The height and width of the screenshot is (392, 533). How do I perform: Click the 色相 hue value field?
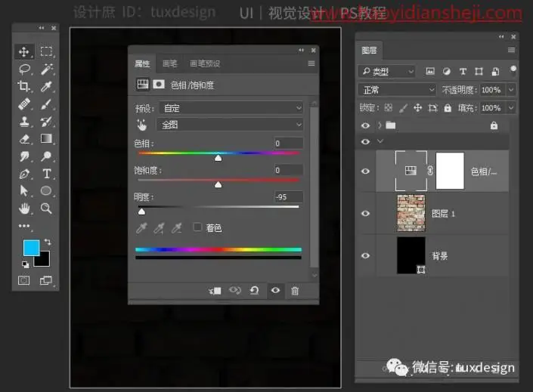click(288, 144)
